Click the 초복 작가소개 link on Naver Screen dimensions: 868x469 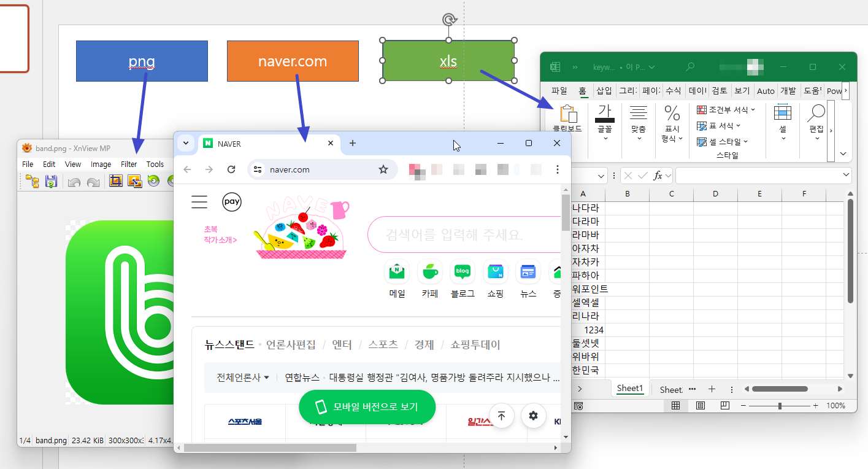(x=220, y=234)
